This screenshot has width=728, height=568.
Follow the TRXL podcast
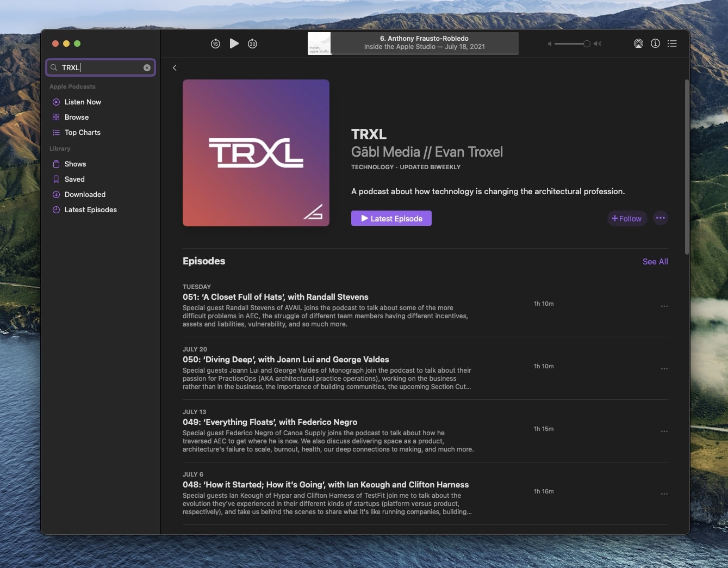pyautogui.click(x=627, y=218)
